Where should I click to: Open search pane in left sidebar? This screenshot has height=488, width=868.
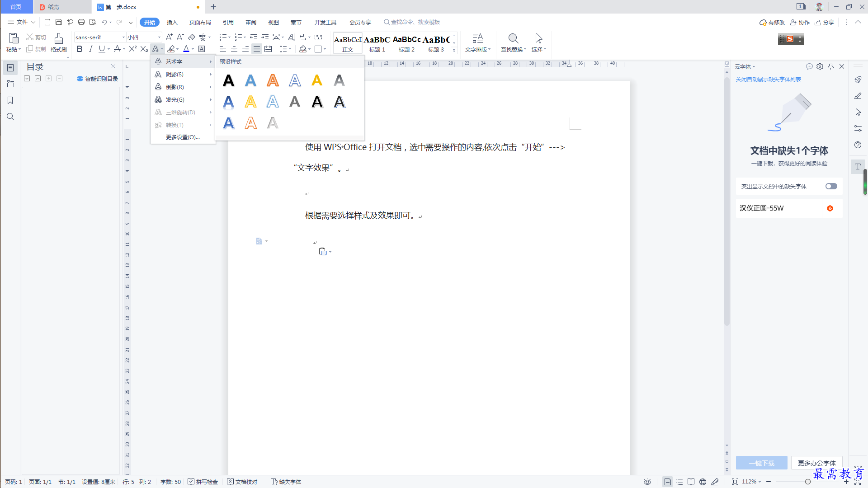tap(10, 117)
